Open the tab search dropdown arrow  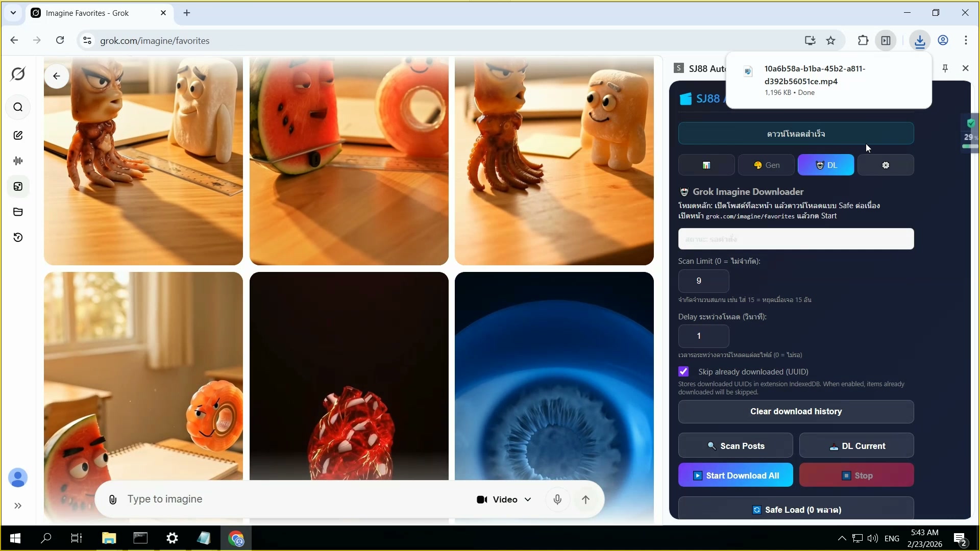[x=13, y=13]
